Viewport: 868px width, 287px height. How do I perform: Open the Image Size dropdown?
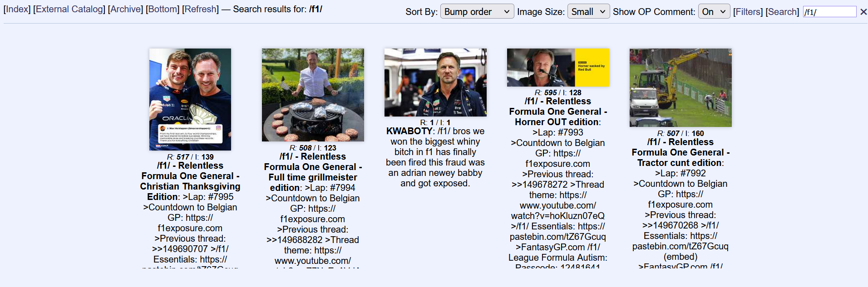pyautogui.click(x=588, y=12)
